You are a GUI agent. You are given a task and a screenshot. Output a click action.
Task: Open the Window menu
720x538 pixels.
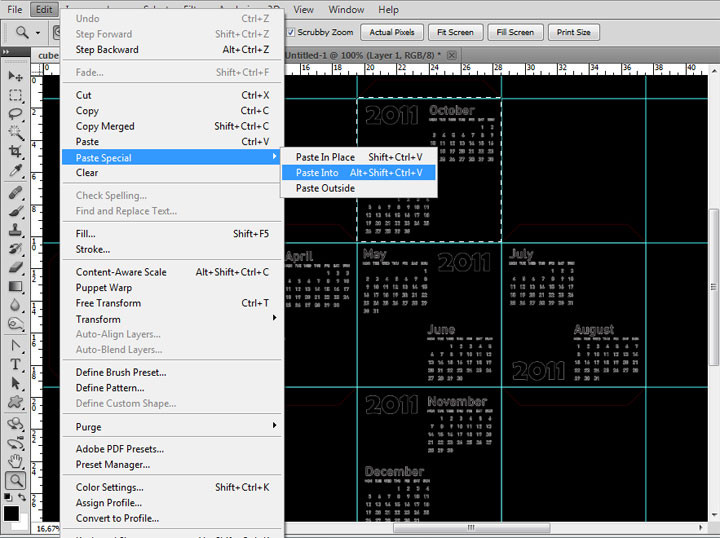[346, 9]
